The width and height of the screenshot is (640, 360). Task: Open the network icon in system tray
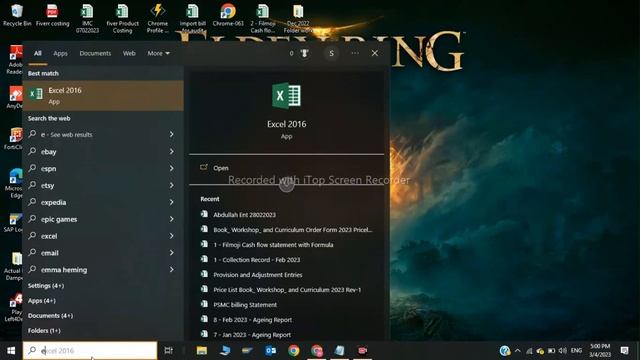[x=529, y=351]
